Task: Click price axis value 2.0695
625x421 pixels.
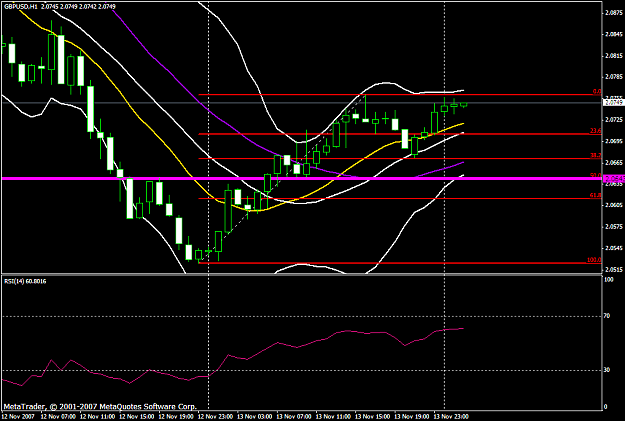Action: pos(614,141)
